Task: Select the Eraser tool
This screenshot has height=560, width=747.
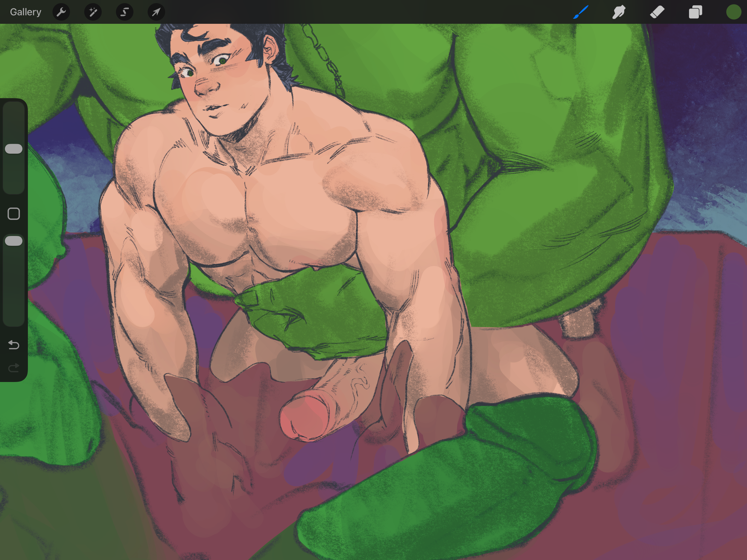Action: click(x=657, y=12)
